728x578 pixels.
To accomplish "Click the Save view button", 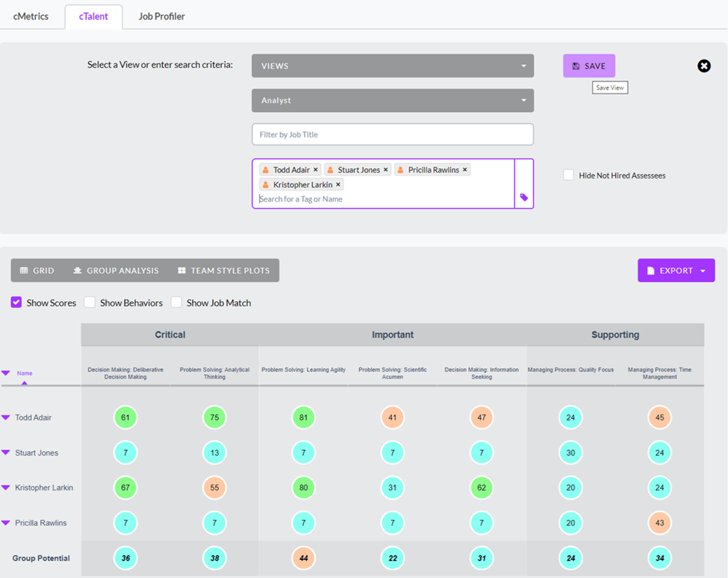I will (x=588, y=66).
